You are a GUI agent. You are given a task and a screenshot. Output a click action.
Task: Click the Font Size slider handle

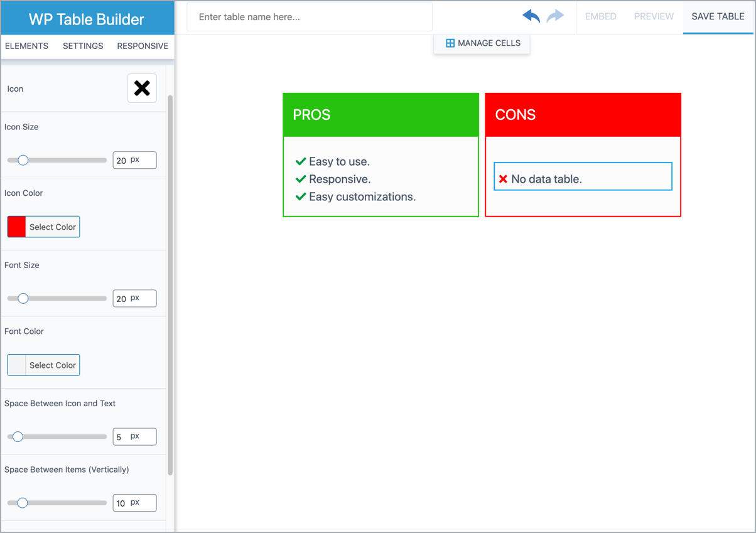tap(23, 298)
